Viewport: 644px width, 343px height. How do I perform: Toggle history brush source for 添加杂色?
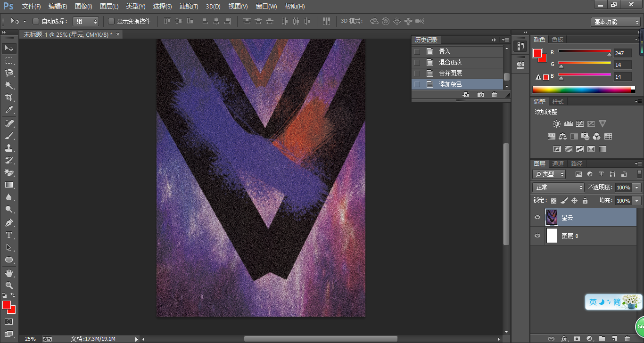(x=417, y=84)
